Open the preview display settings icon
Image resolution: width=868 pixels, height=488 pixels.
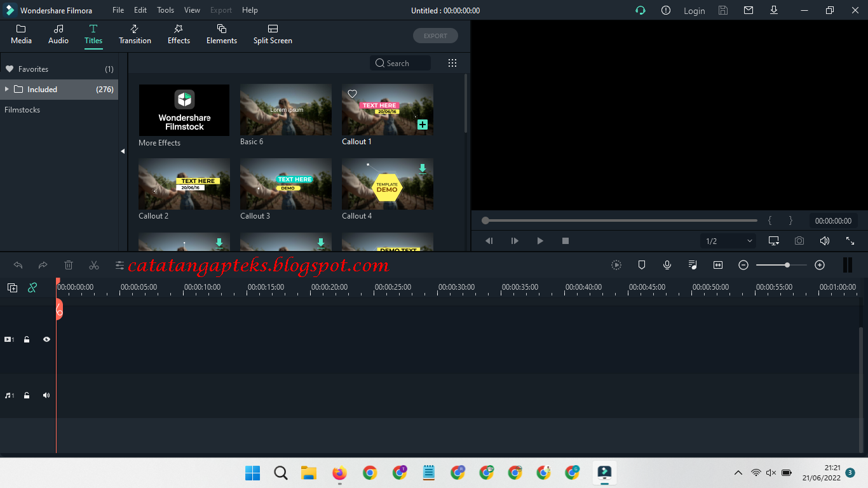pos(774,241)
